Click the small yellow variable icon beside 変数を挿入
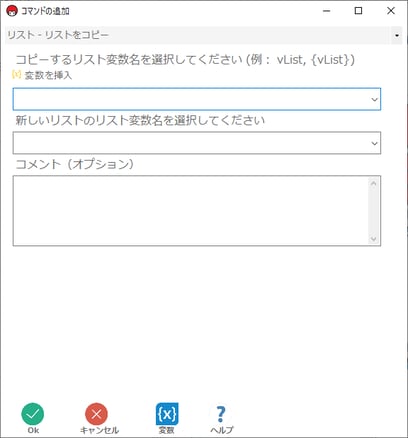Image resolution: width=408 pixels, height=438 pixels. pos(16,74)
